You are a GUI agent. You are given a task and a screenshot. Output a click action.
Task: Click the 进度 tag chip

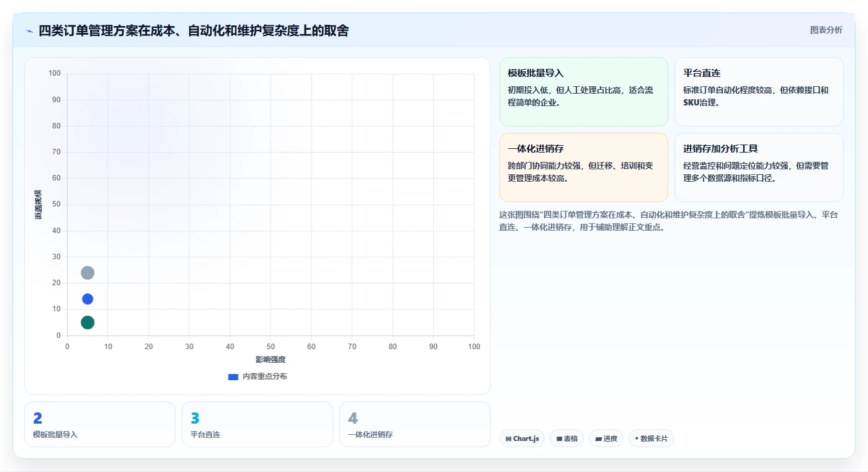point(606,439)
